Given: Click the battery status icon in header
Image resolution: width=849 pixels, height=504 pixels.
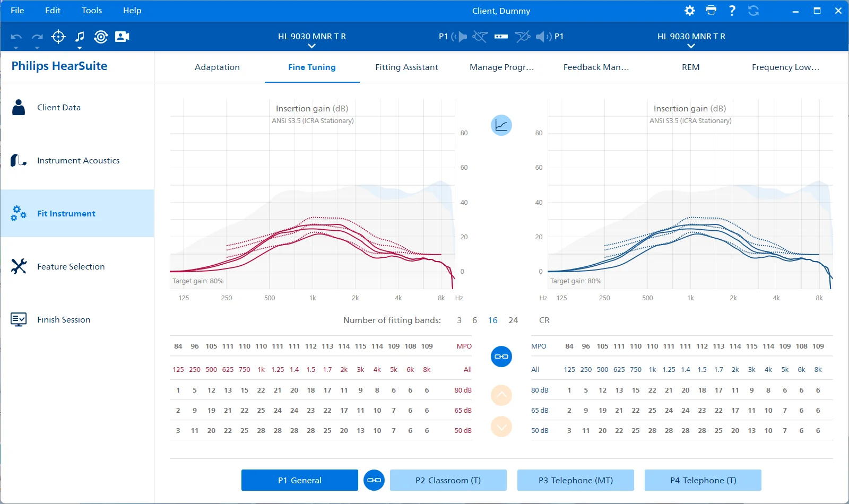Looking at the screenshot, I should (x=501, y=37).
